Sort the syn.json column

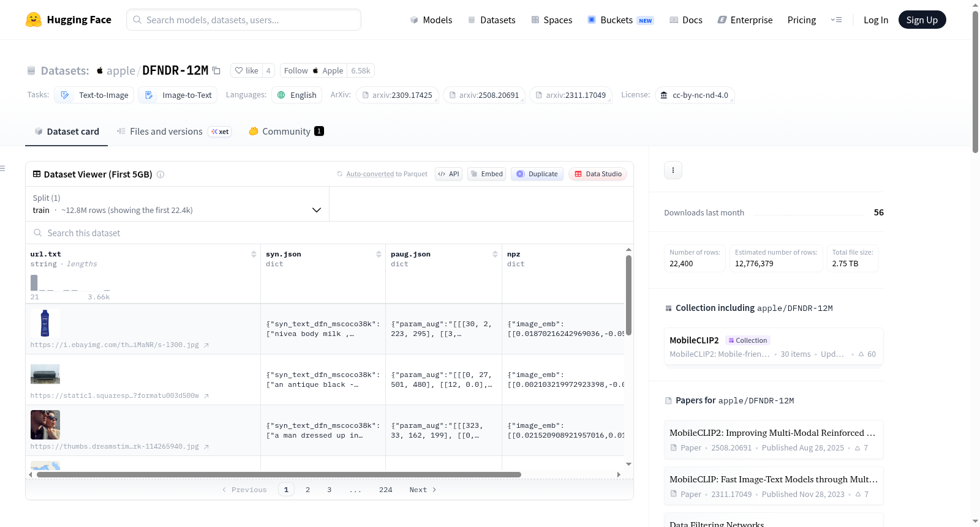pos(379,254)
